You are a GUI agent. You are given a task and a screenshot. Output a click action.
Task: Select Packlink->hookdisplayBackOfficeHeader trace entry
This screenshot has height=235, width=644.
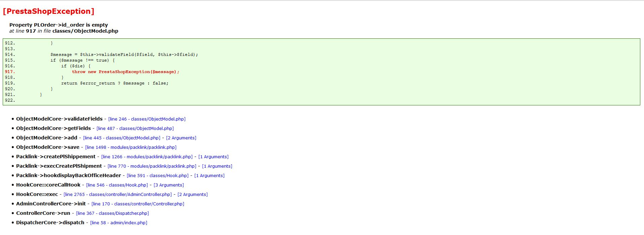(69, 175)
